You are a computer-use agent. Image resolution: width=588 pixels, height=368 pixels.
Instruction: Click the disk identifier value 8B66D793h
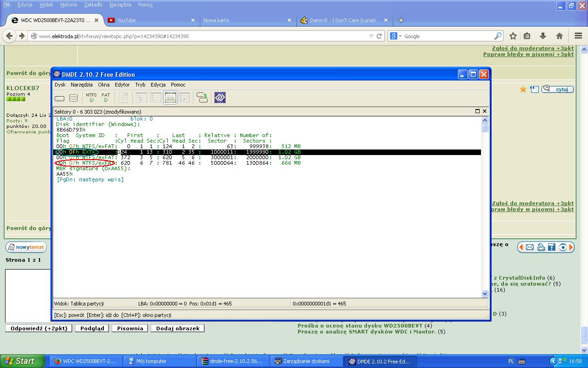tap(71, 130)
